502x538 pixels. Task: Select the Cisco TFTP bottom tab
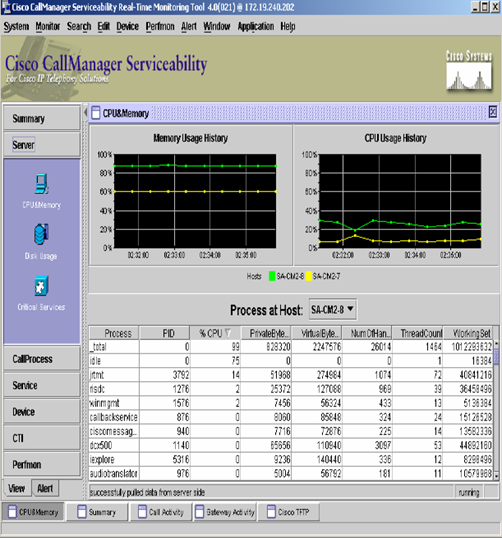click(x=289, y=512)
